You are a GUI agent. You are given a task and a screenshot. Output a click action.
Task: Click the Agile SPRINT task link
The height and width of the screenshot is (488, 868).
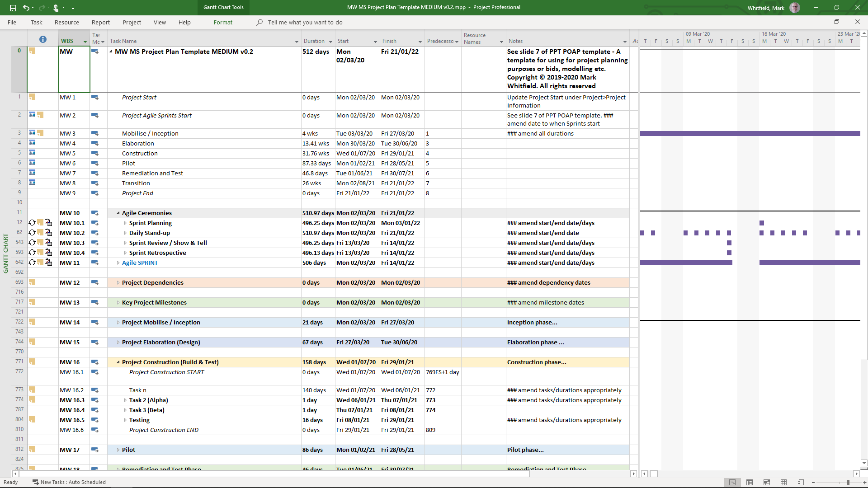tap(140, 263)
